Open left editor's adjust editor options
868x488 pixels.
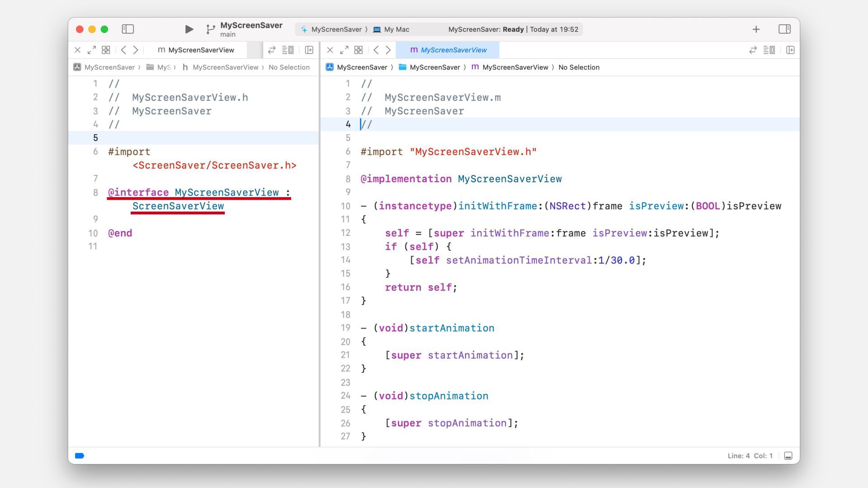(x=288, y=50)
